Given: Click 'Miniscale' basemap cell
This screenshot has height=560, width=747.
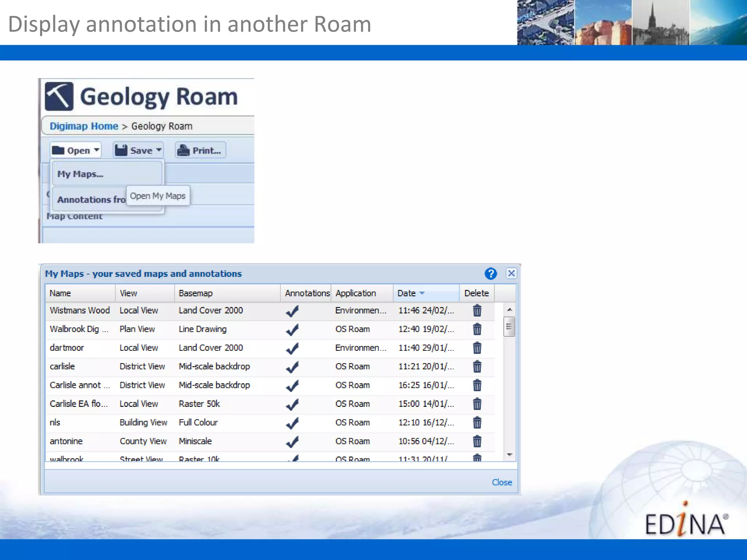Looking at the screenshot, I should 195,441.
